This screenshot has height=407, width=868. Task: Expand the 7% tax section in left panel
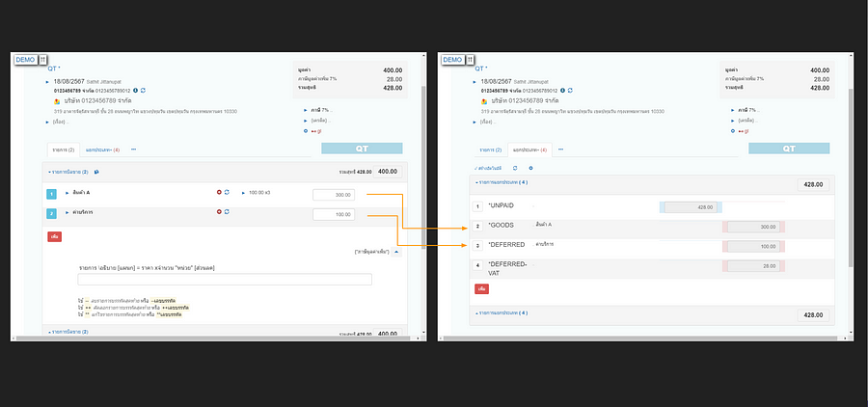pos(305,110)
